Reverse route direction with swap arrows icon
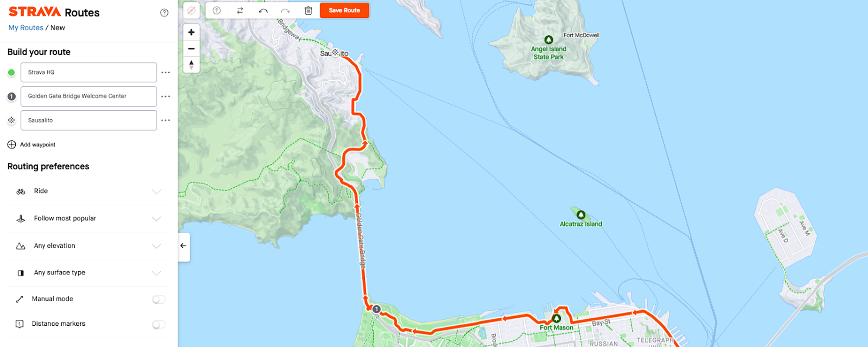The image size is (868, 347). click(x=240, y=10)
